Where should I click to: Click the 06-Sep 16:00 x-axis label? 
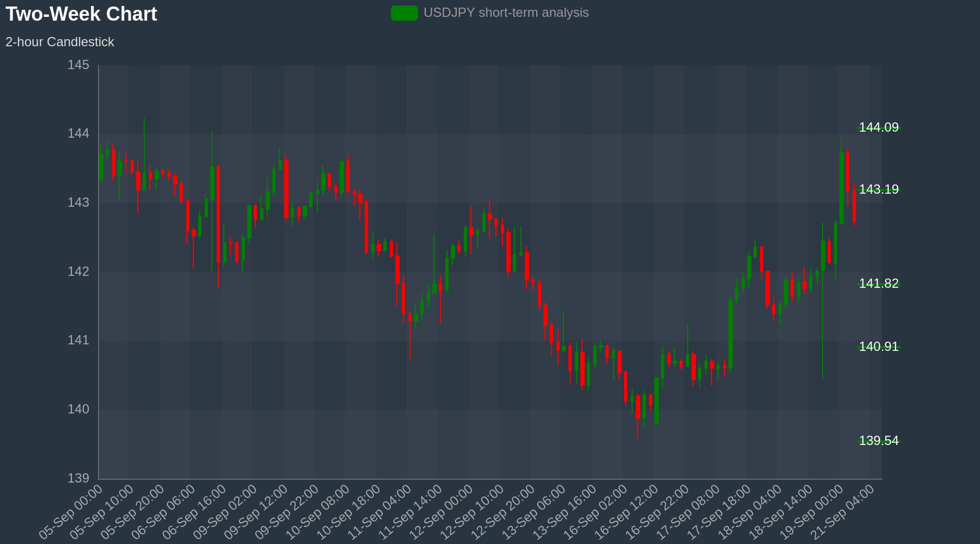pos(194,512)
